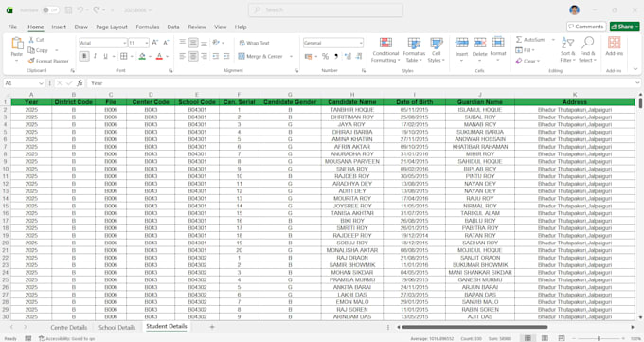Toggle the AutoSave switch

coord(50,9)
